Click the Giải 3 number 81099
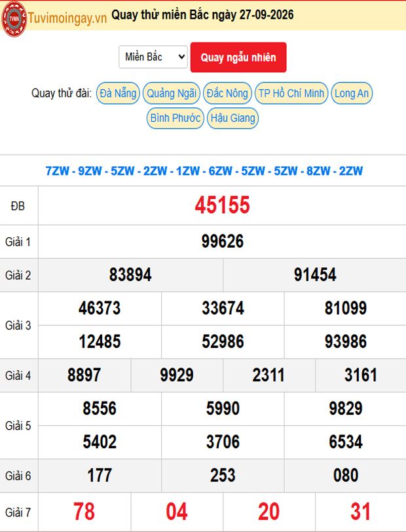Image resolution: width=406 pixels, height=532 pixels. 346,308
